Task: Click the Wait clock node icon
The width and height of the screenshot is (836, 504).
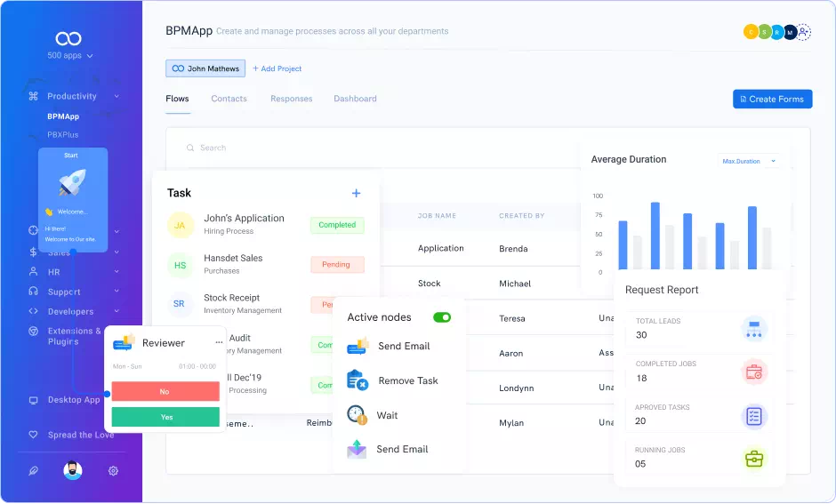Action: [357, 415]
